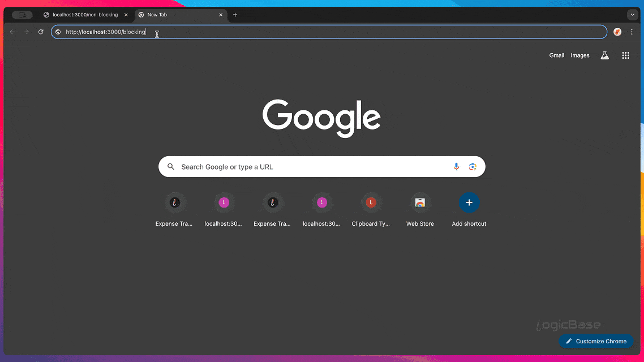Screen dimensions: 644x362
Task: Click the site info icon in address bar
Action: [58, 32]
